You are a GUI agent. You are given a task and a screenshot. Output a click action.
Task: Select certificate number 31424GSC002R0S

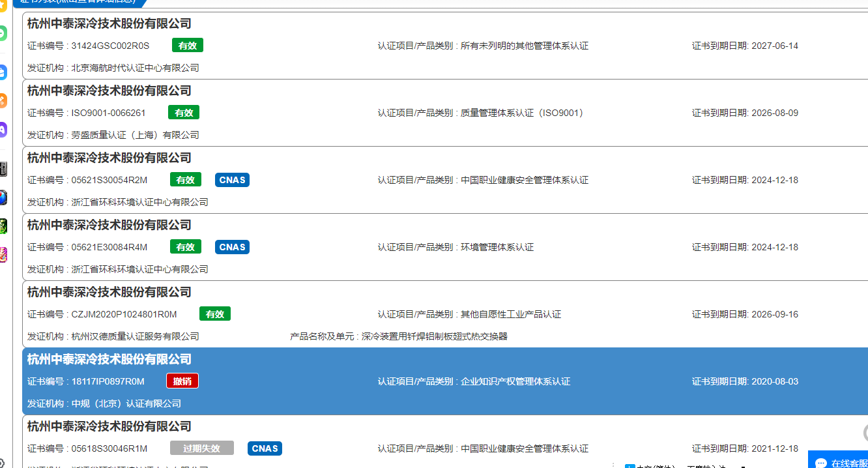111,46
